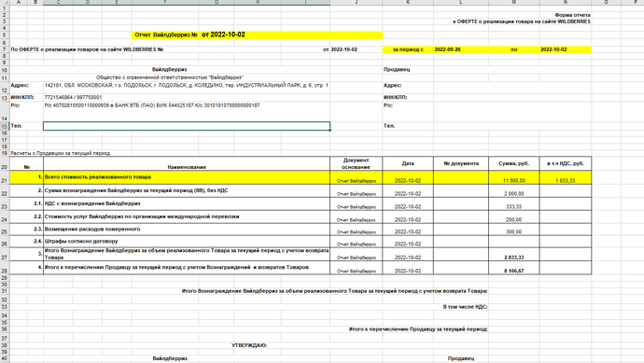Click the yellow report title cell
Image resolution: width=644 pixels, height=363 pixels.
tap(257, 35)
